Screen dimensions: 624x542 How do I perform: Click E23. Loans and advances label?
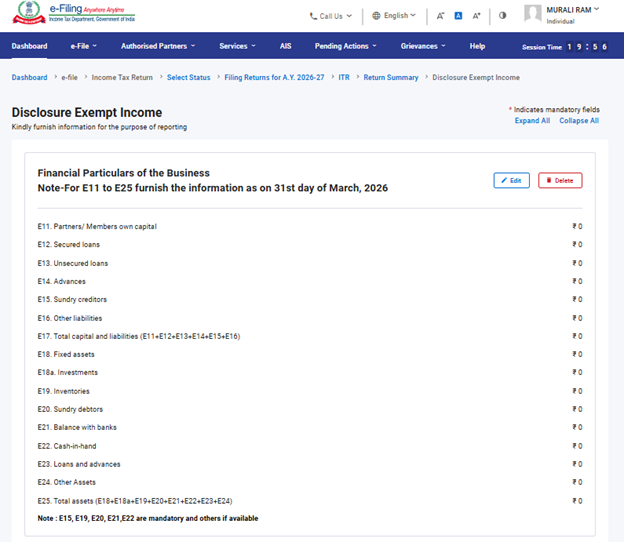click(x=79, y=464)
